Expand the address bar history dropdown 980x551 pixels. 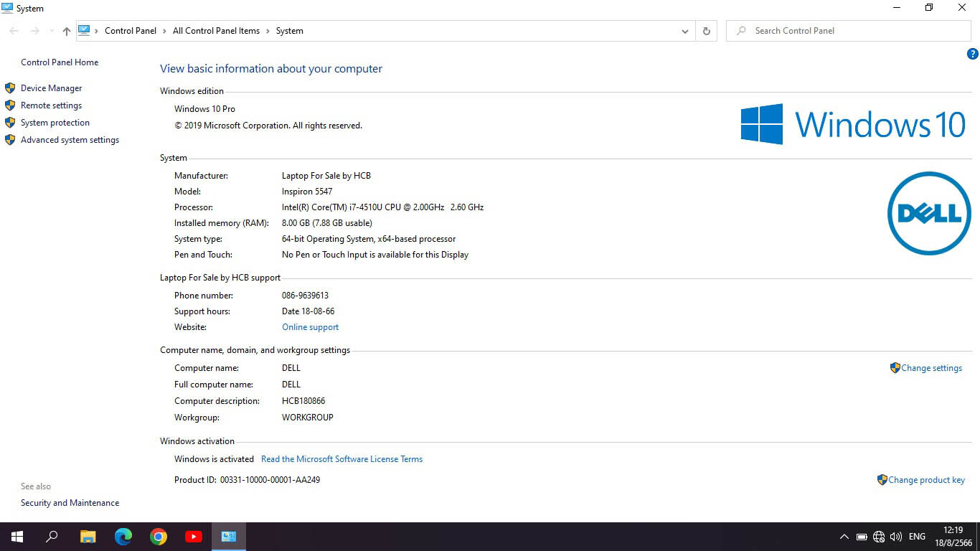point(684,31)
